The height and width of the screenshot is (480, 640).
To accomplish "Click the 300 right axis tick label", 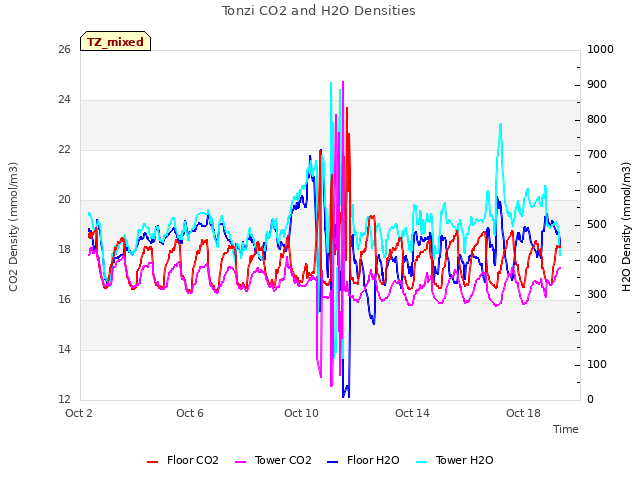I will 597,295.
